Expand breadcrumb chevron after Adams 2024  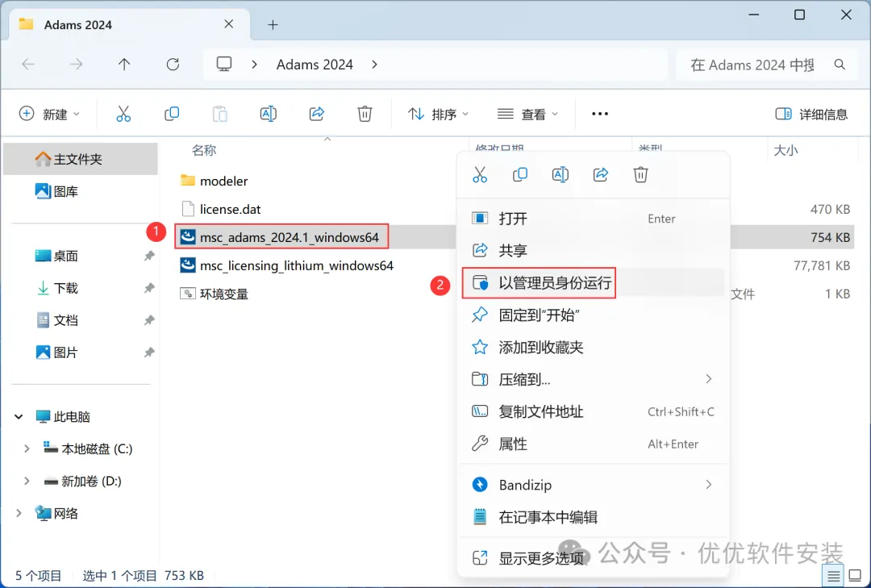(374, 65)
